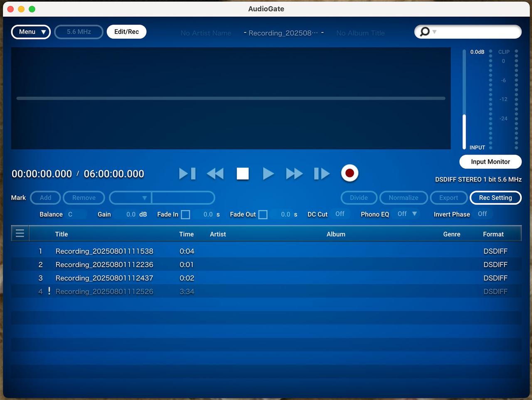Viewport: 532px width, 400px height.
Task: Click the Stop playback icon
Action: (242, 174)
